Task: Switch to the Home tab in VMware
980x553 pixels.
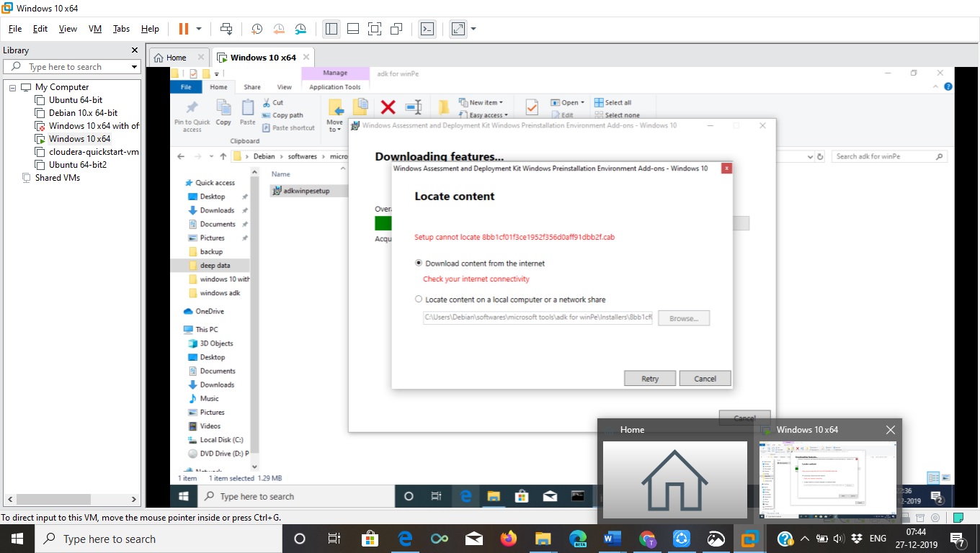Action: pyautogui.click(x=176, y=58)
